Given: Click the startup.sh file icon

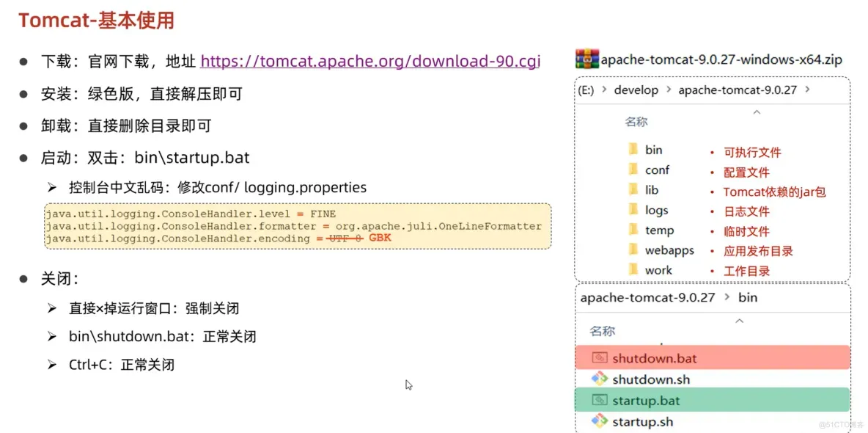Looking at the screenshot, I should [600, 421].
